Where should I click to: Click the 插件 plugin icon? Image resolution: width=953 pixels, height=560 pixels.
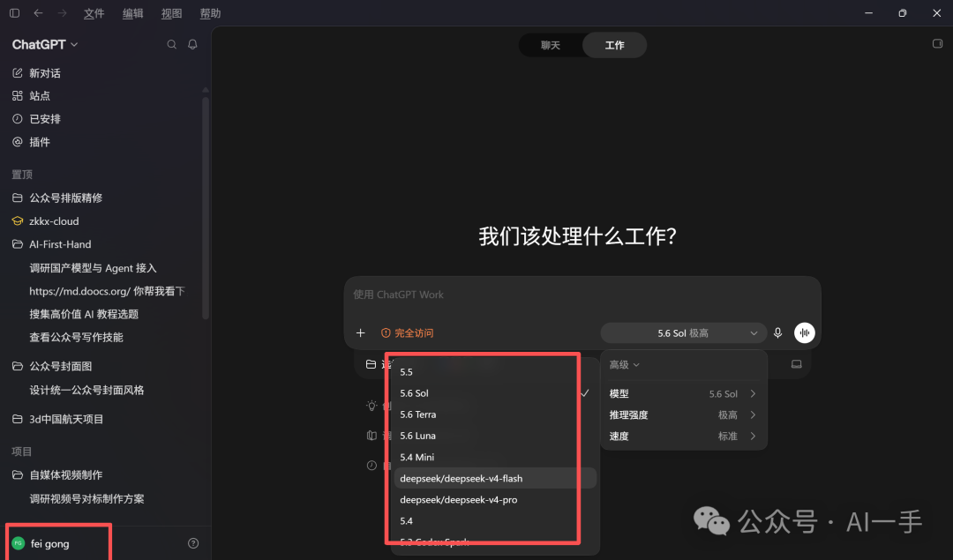[x=18, y=142]
